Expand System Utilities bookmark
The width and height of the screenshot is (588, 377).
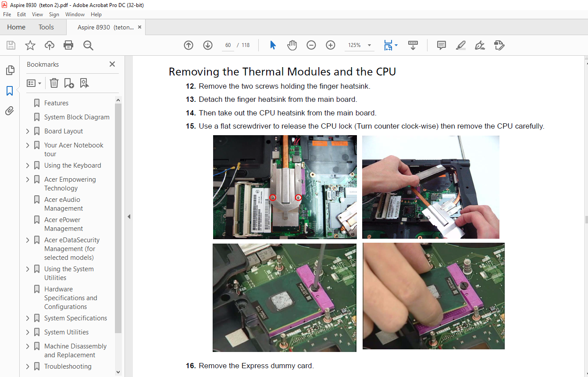point(28,332)
